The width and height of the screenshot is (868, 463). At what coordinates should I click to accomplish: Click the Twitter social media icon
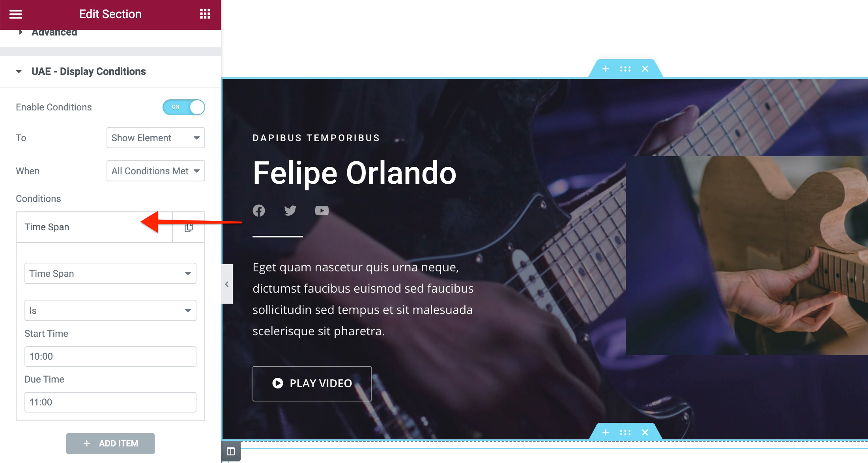pyautogui.click(x=290, y=211)
